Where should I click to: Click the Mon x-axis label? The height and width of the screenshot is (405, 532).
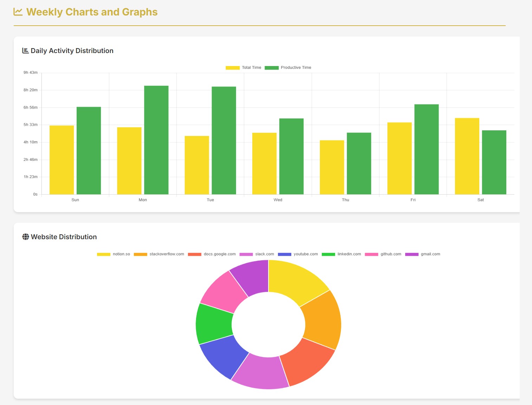(143, 200)
